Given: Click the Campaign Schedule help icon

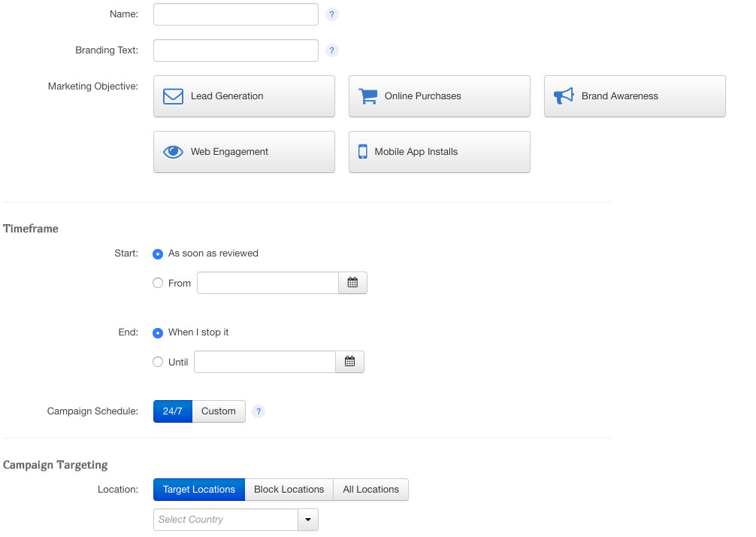Looking at the screenshot, I should (x=259, y=411).
